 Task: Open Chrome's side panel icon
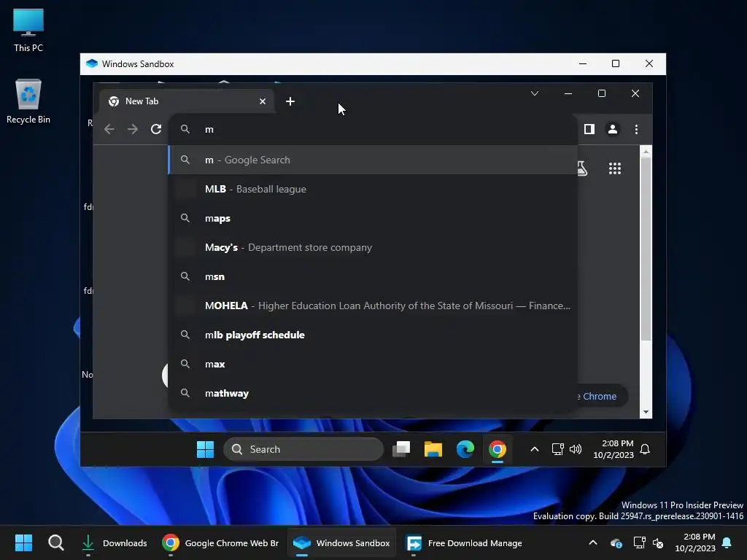[x=589, y=129]
